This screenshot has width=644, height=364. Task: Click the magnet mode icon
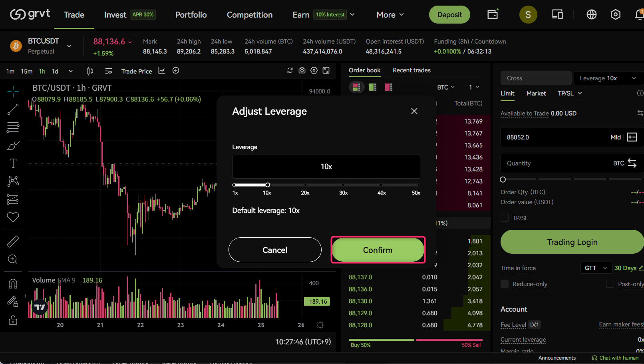pos(13,284)
